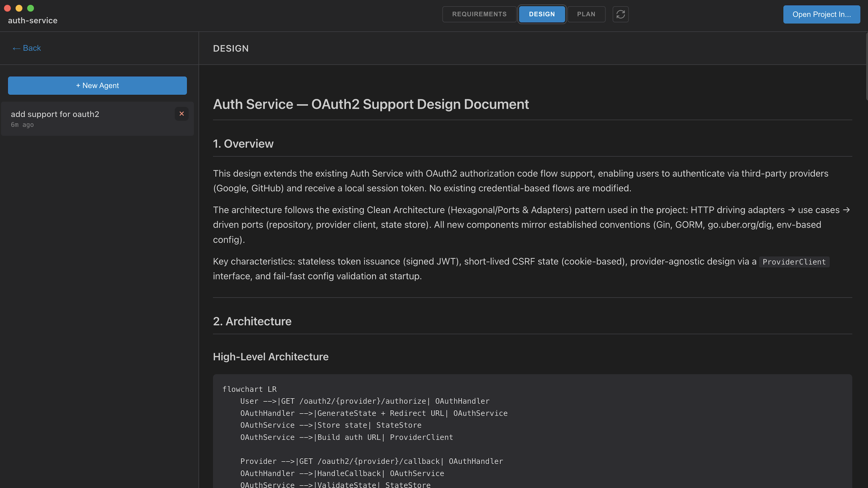Click the '6m ago' timestamp

click(22, 125)
